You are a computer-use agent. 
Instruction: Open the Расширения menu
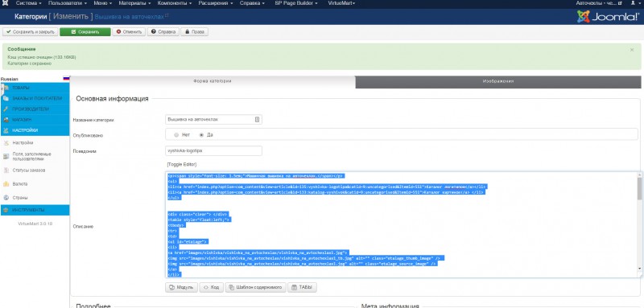pos(216,3)
